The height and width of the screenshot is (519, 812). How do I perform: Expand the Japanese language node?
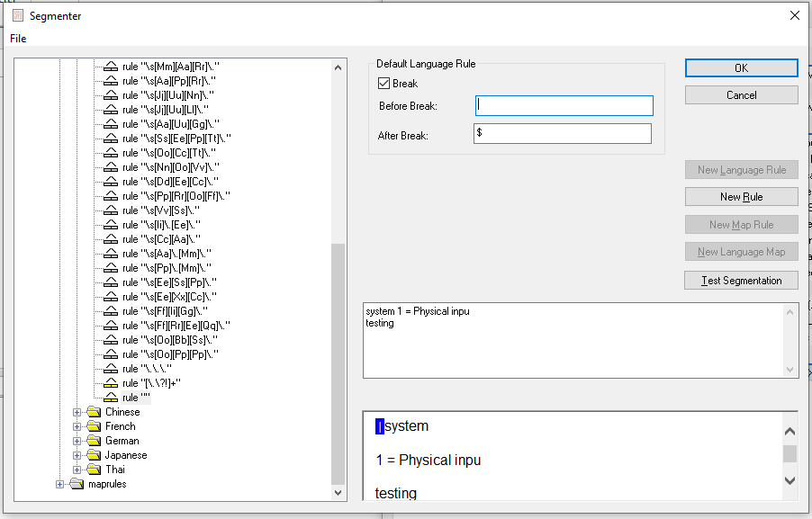coord(77,455)
